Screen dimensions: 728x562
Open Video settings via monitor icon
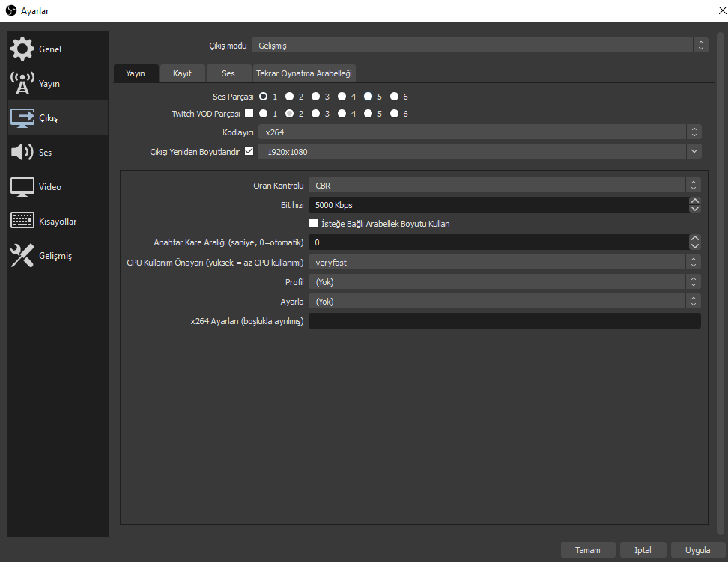22,186
